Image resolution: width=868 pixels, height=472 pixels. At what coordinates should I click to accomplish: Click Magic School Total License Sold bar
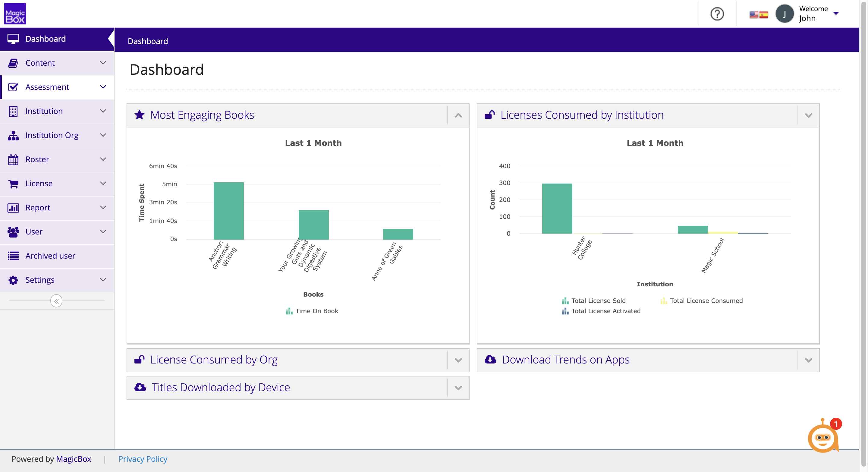click(x=693, y=230)
